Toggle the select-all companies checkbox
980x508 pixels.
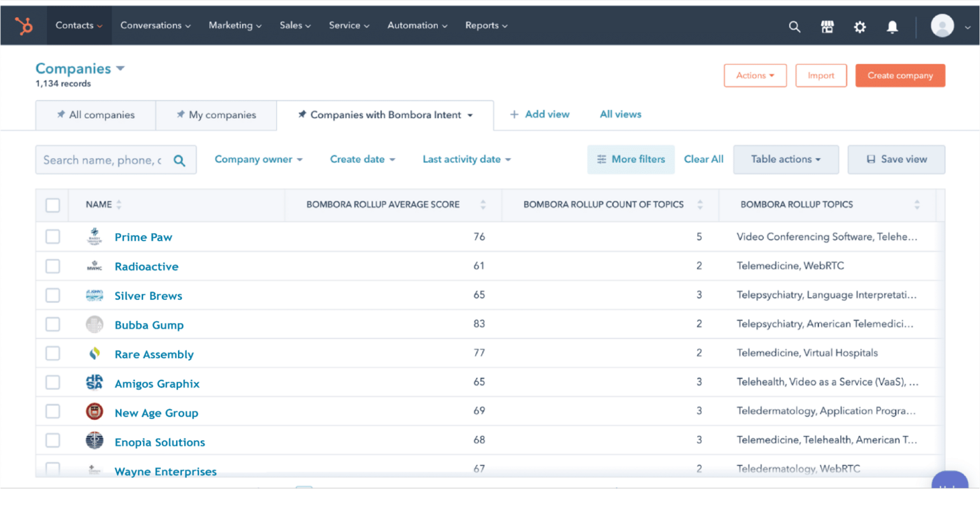tap(53, 204)
